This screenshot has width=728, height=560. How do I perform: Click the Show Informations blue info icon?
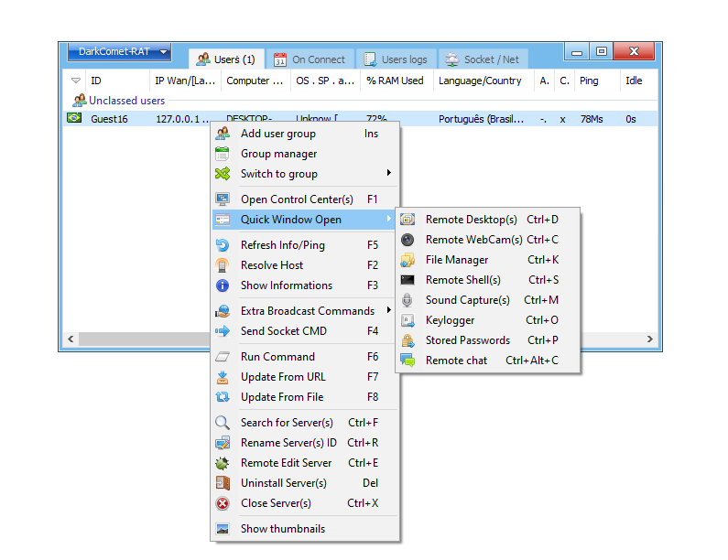222,285
